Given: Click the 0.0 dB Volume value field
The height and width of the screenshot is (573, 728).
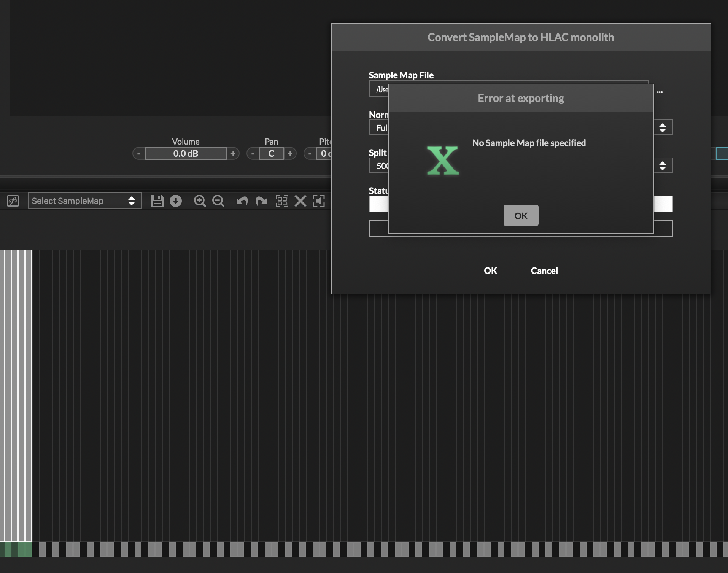Looking at the screenshot, I should coord(186,154).
